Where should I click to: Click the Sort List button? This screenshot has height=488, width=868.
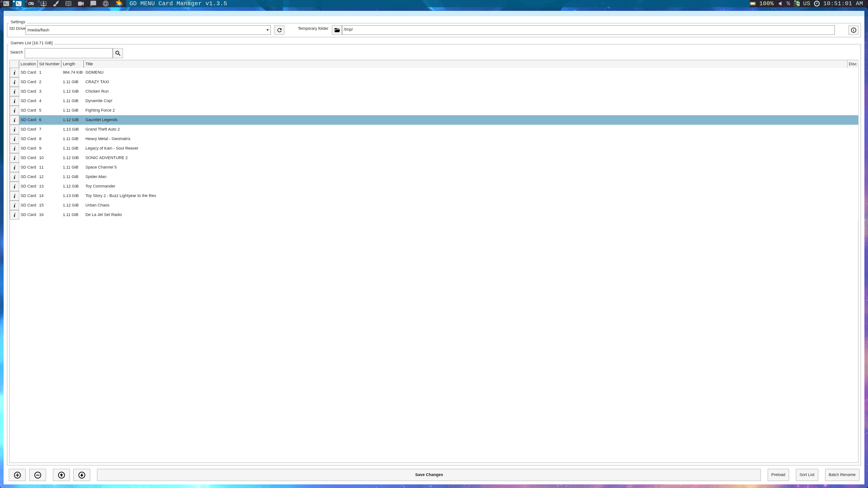click(x=807, y=475)
